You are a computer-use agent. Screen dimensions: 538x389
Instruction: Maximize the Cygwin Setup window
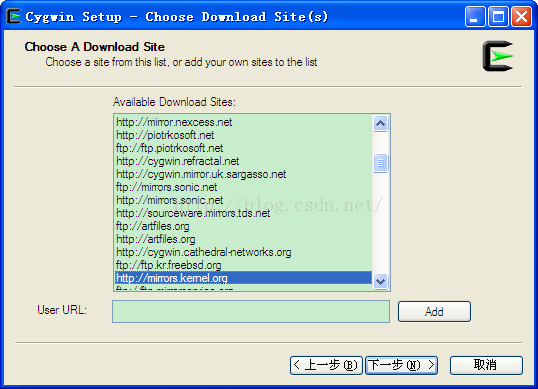[x=498, y=16]
